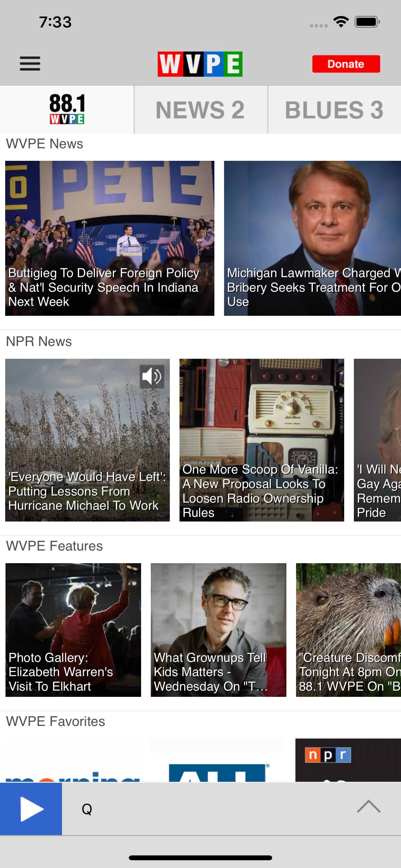Tap audio speaker icon on Hurricane Michael story
The height and width of the screenshot is (868, 401).
click(x=152, y=376)
